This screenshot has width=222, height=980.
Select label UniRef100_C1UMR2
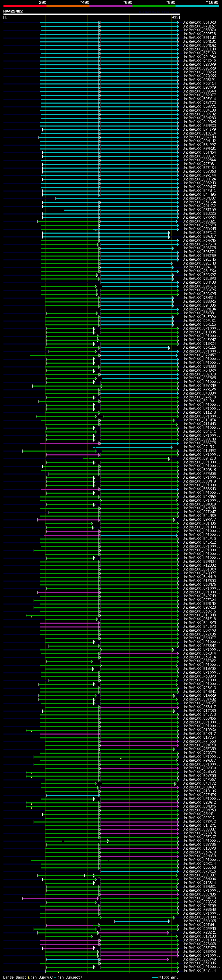pos(199,451)
